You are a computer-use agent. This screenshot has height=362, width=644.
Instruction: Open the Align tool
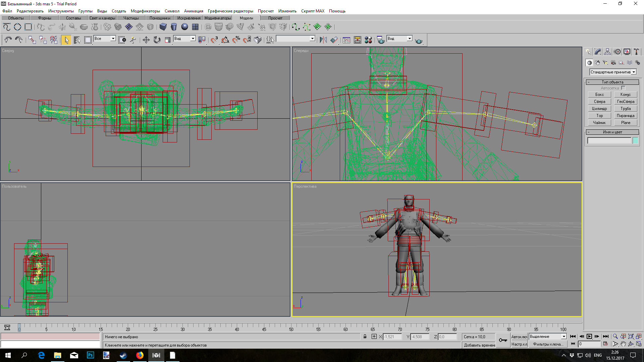click(x=334, y=40)
